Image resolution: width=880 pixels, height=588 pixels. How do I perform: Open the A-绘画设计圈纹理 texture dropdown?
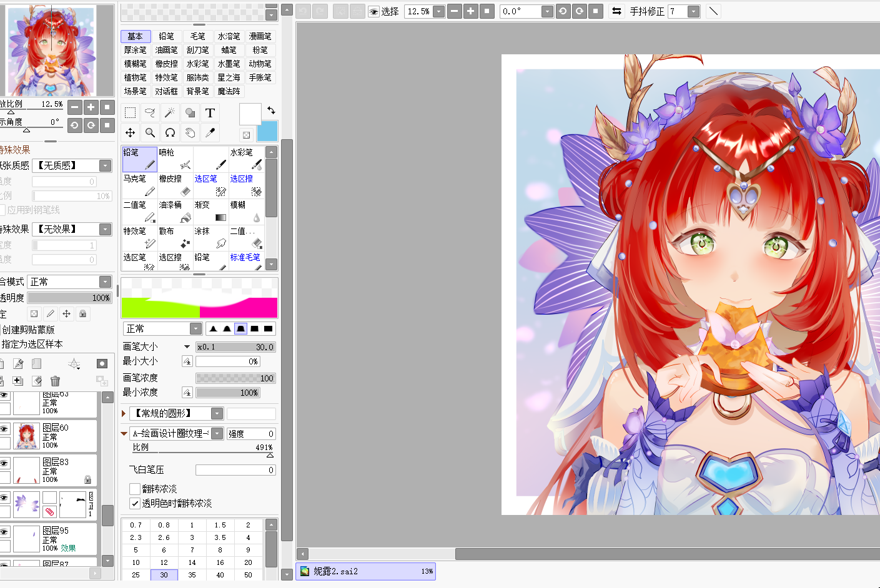coord(217,433)
